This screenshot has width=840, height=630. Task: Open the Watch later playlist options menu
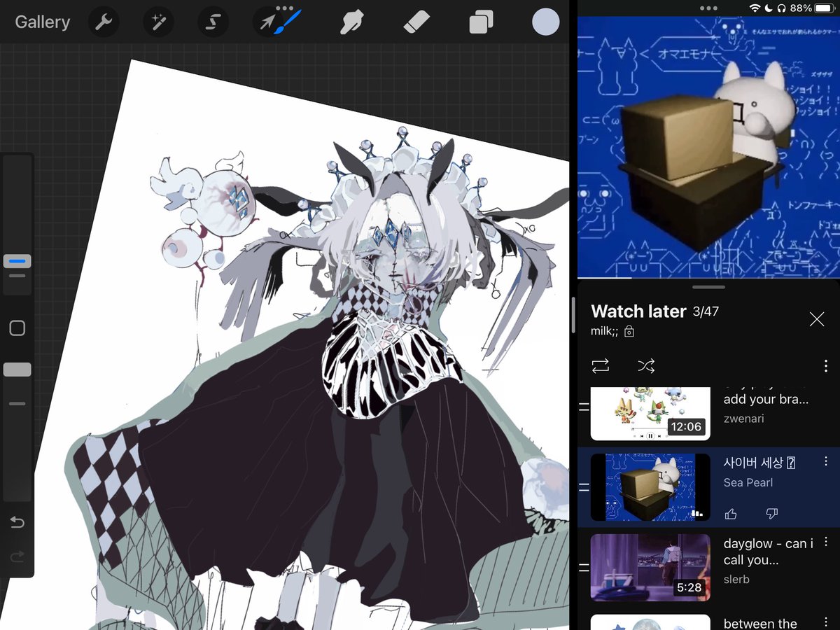(x=826, y=365)
